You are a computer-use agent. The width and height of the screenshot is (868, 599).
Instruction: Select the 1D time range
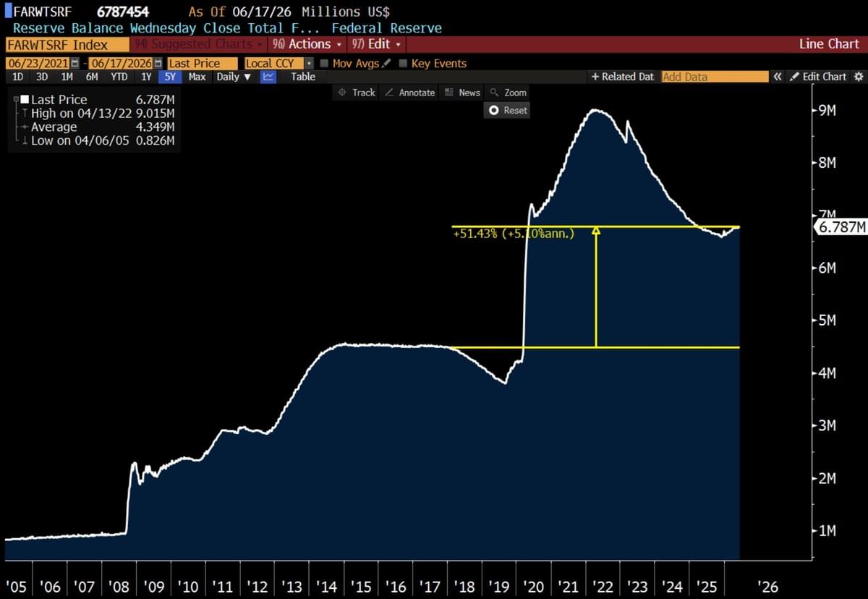pos(18,77)
